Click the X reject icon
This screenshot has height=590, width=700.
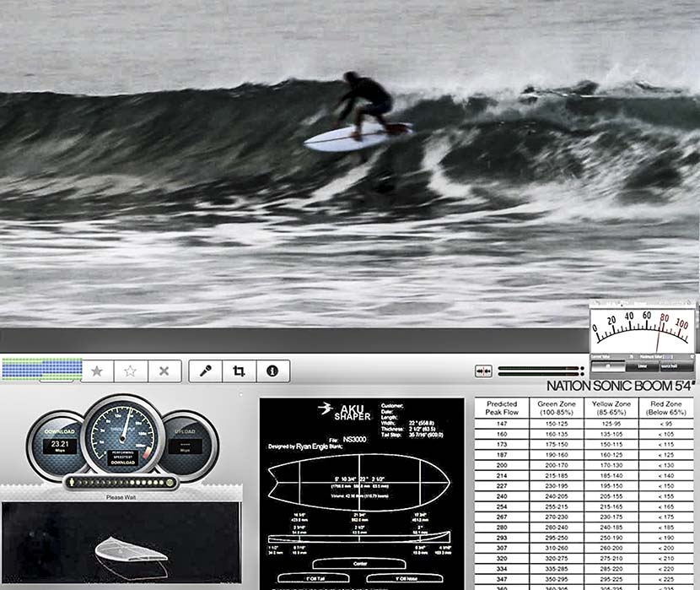(x=164, y=371)
